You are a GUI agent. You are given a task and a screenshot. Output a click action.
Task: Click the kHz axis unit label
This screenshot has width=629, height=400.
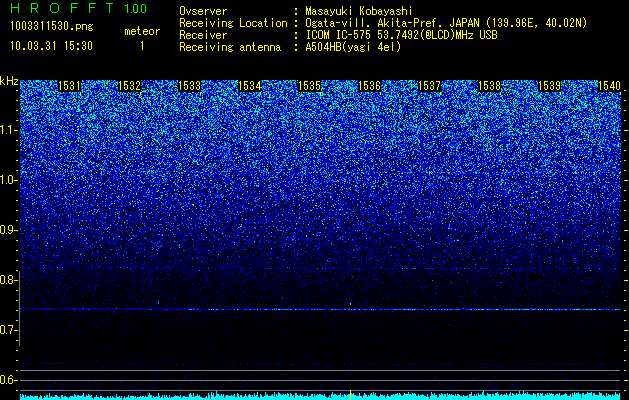[x=9, y=81]
